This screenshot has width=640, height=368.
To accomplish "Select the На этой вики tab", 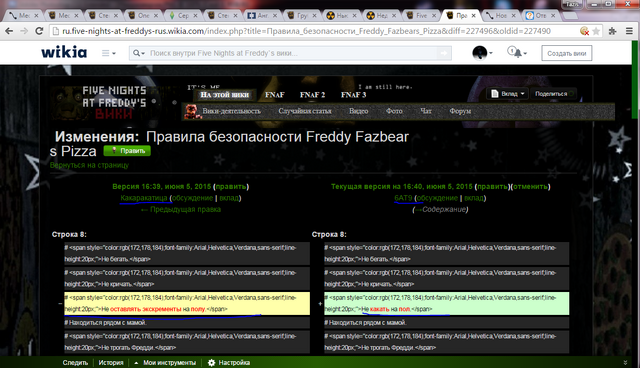I will [224, 95].
